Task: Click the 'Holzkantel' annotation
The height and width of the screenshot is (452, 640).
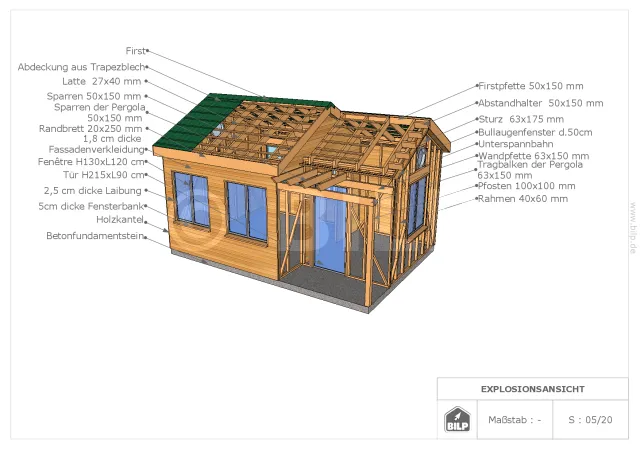Action: coord(119,219)
